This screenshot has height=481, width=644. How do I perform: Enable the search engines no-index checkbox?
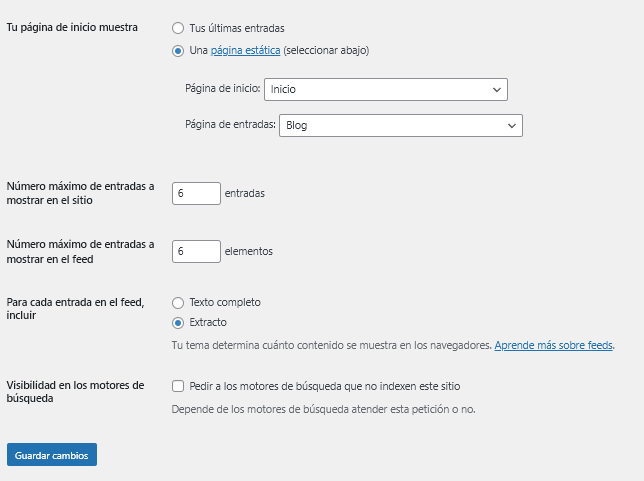point(178,386)
